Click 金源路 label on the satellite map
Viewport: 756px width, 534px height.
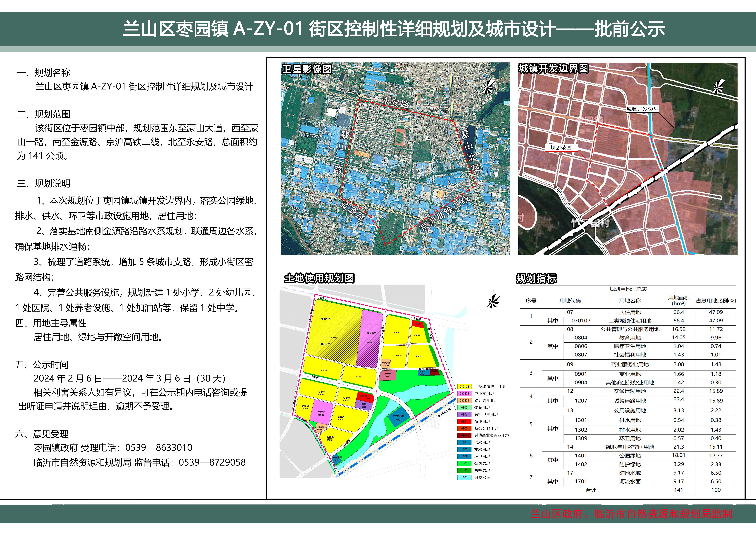click(x=352, y=211)
